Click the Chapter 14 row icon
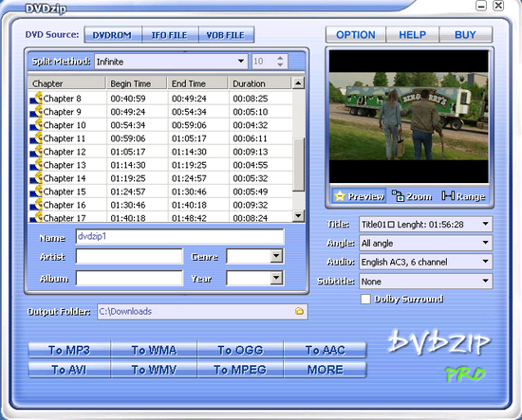522x420 pixels. click(x=36, y=178)
